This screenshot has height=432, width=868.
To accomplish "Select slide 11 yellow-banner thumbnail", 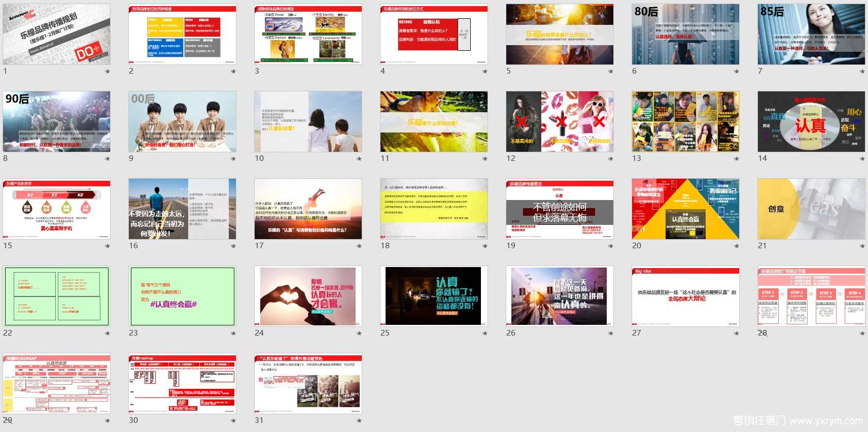I will tap(434, 122).
